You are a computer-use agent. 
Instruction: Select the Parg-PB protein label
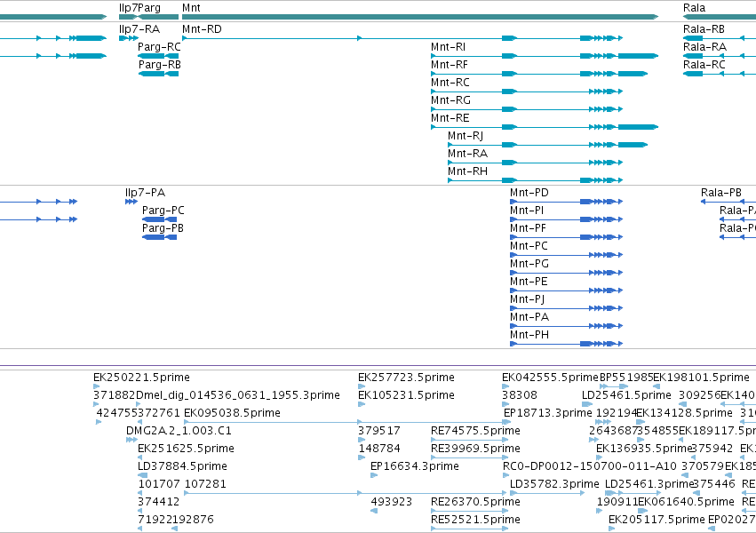click(x=163, y=228)
